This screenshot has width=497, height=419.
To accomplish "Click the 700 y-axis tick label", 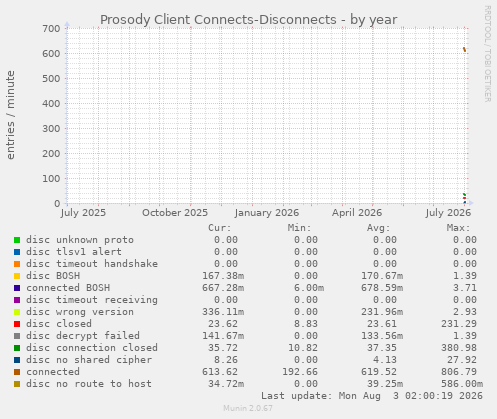I will click(51, 29).
